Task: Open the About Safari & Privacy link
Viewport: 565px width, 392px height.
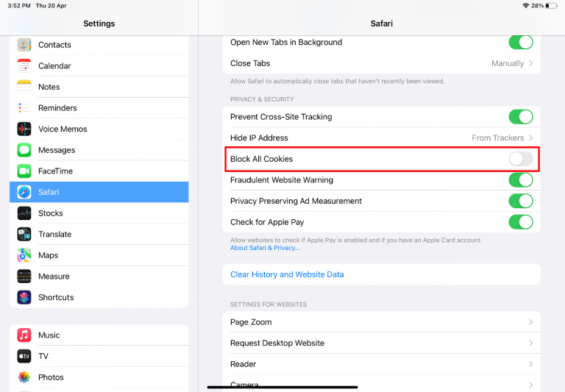Action: [x=265, y=248]
